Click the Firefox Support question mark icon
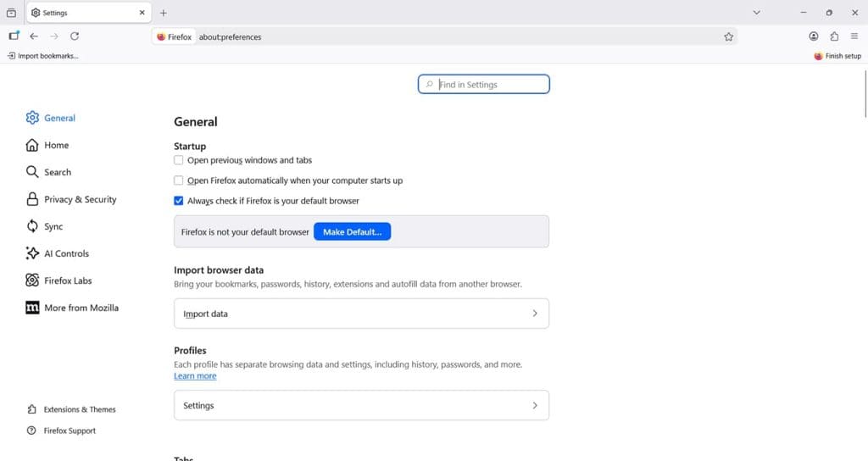The height and width of the screenshot is (461, 868). tap(31, 430)
